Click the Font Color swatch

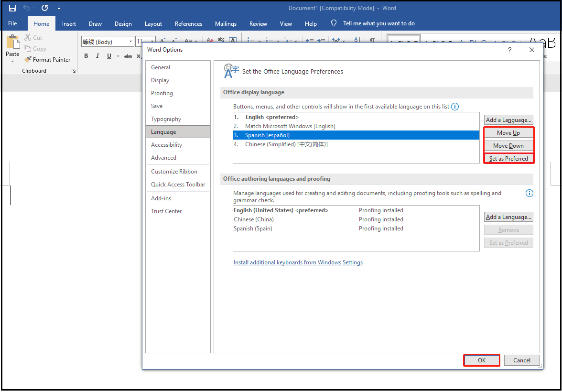pyautogui.click(x=233, y=41)
